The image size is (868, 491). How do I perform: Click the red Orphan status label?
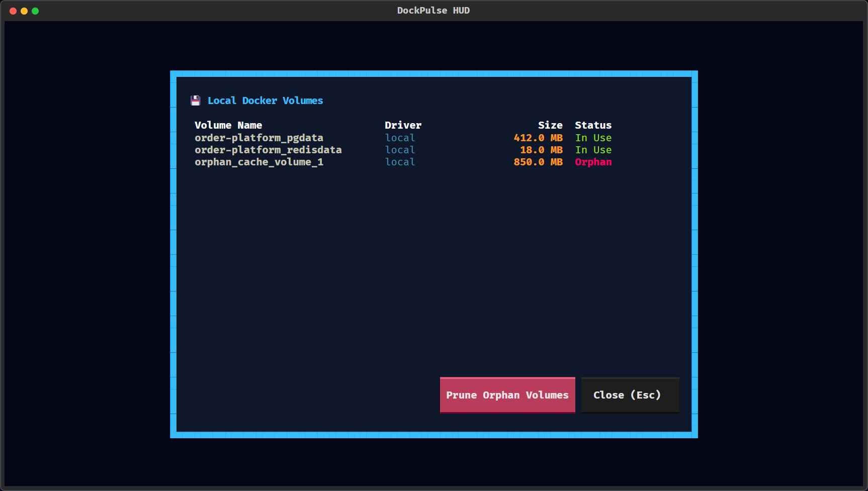pyautogui.click(x=593, y=162)
